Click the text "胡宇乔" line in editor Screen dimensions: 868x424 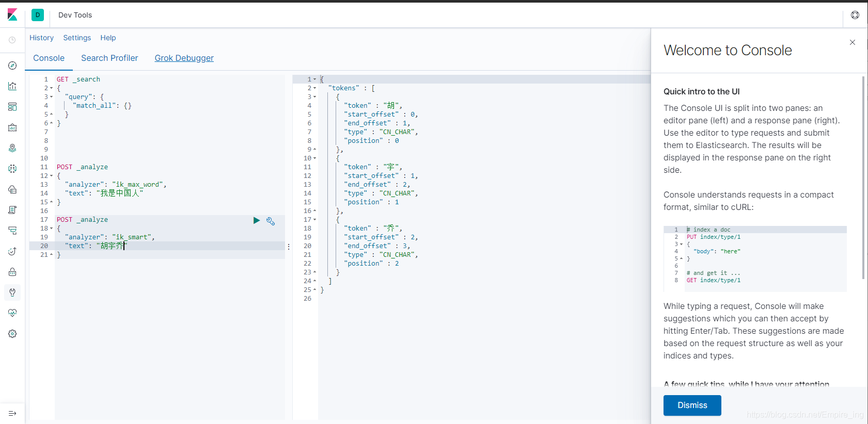96,246
